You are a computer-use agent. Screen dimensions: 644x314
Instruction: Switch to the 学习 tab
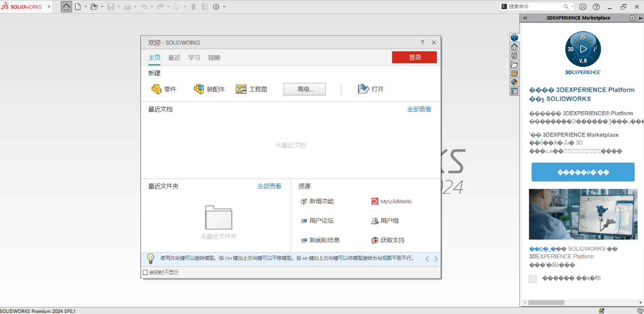pos(194,58)
